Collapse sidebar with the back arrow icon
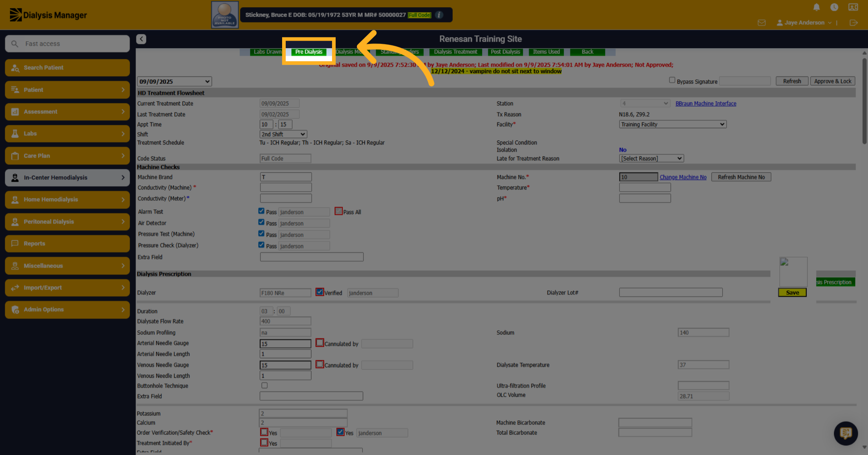 coord(141,39)
